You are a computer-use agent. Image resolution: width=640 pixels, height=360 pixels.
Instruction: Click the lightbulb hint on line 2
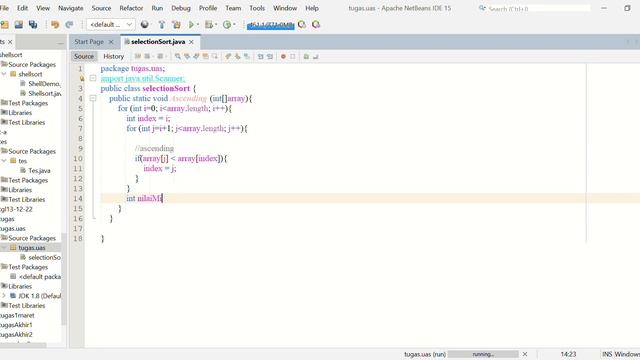click(82, 78)
